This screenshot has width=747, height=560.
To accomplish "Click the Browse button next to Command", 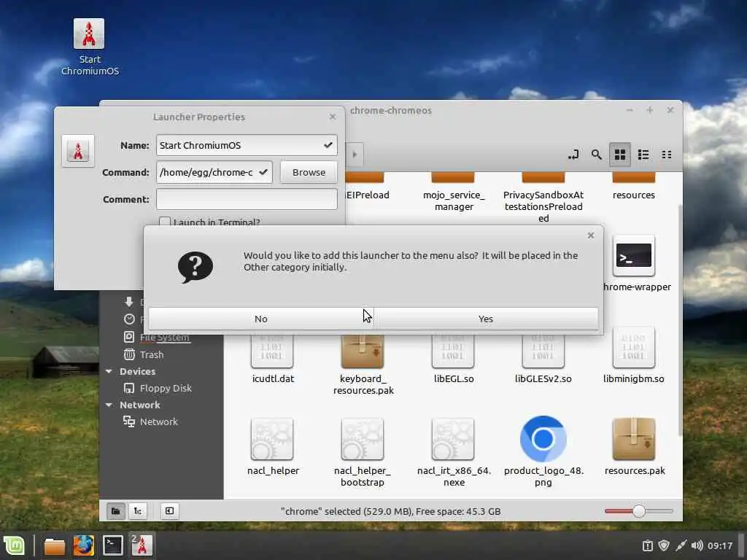I will tap(309, 172).
